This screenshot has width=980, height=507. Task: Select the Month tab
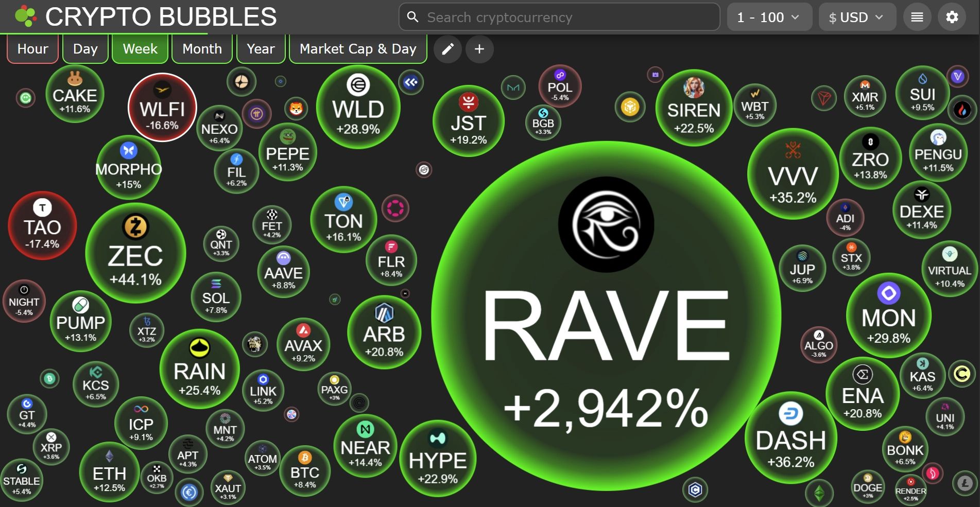pyautogui.click(x=202, y=49)
